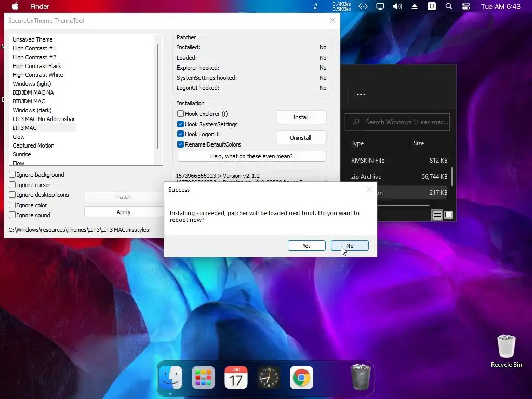Click No in the Success dialog
This screenshot has width=532, height=399.
click(350, 246)
